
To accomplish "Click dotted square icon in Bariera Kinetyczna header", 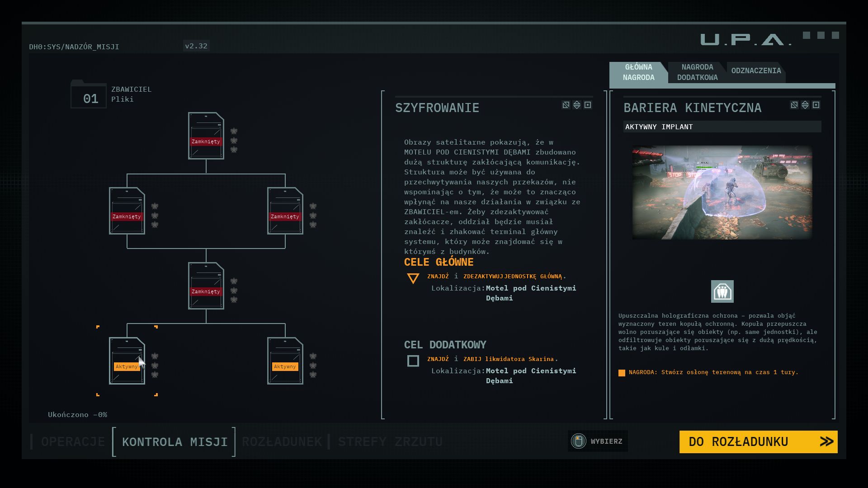I will click(816, 105).
